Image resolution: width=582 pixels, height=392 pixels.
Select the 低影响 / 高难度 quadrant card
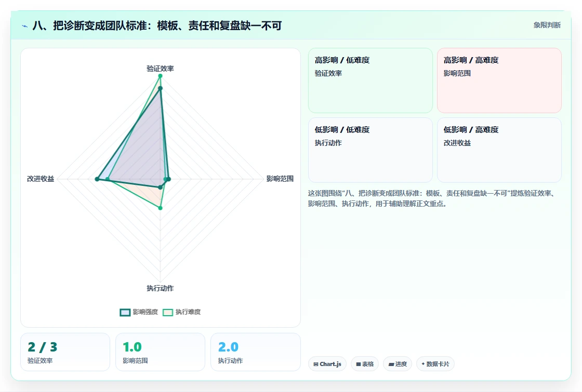pos(499,150)
